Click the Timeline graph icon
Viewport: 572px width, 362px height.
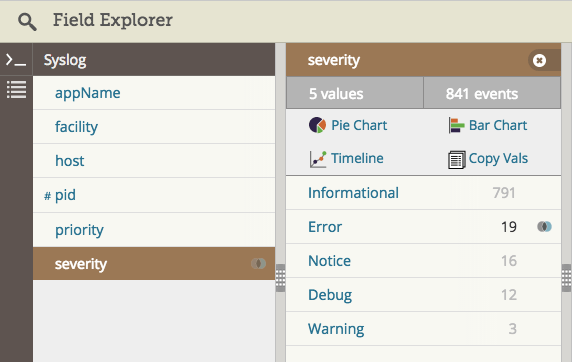tap(318, 159)
